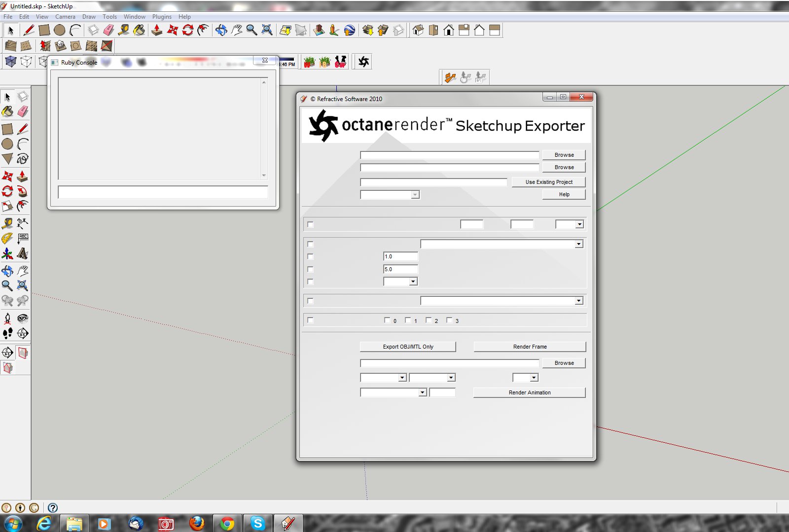Open the dropdown left of Render Animation
The height and width of the screenshot is (532, 789).
click(x=394, y=392)
